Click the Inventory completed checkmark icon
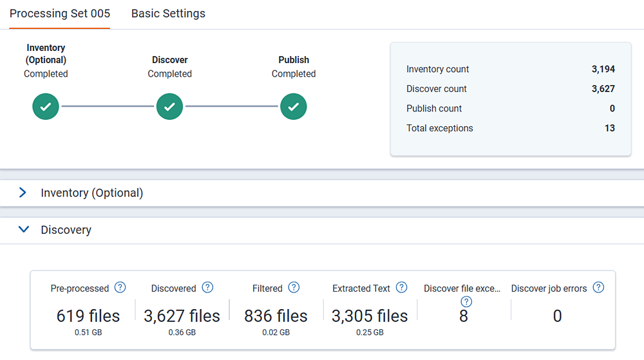Screen dimensions: 644x360 coord(46,107)
